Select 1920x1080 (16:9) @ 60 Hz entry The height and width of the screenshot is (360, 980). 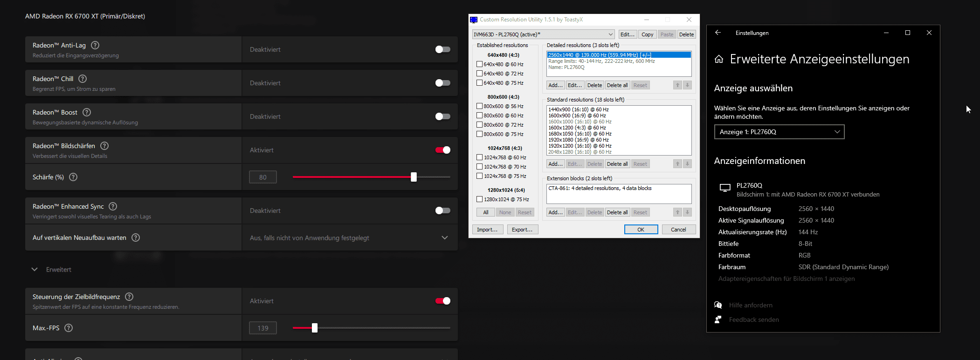(579, 140)
